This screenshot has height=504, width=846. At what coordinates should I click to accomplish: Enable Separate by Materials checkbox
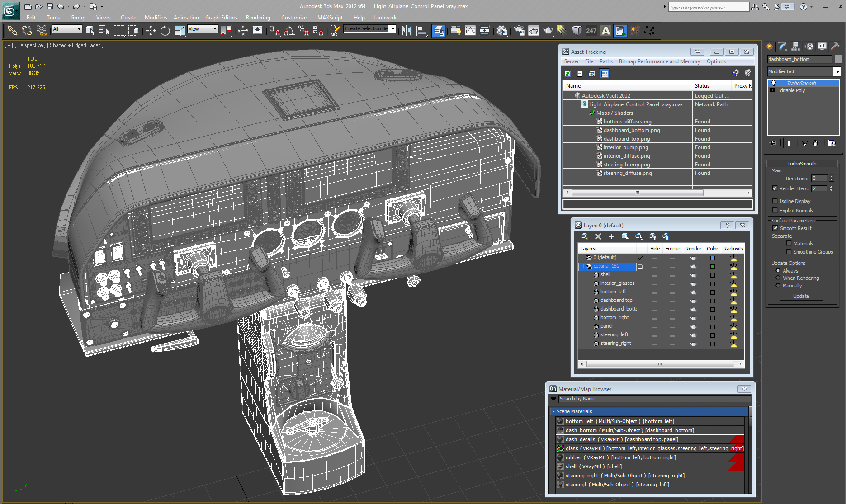(x=789, y=244)
